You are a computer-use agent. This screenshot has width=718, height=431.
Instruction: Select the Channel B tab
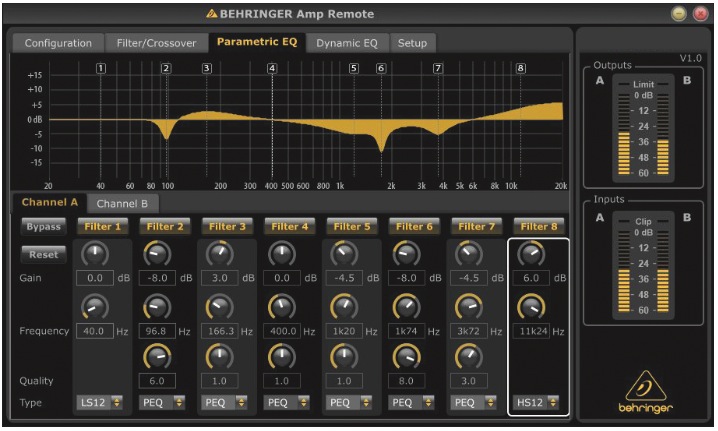(x=121, y=204)
